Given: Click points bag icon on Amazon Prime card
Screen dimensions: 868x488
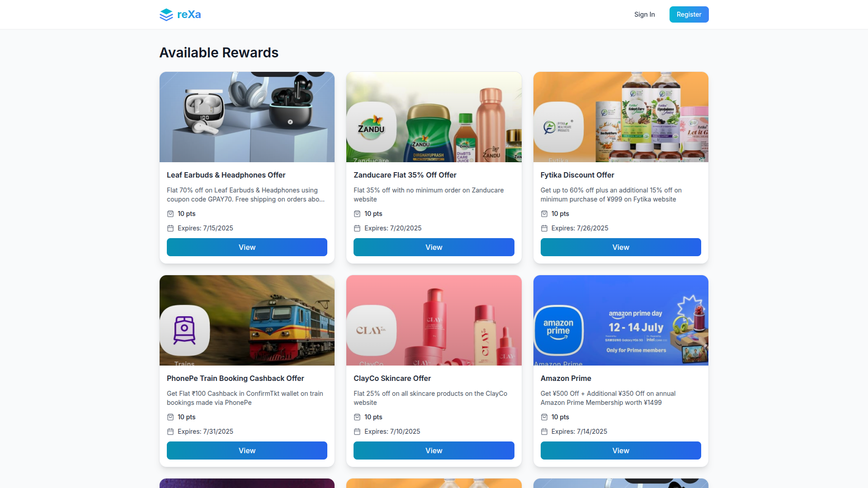Looking at the screenshot, I should [544, 417].
